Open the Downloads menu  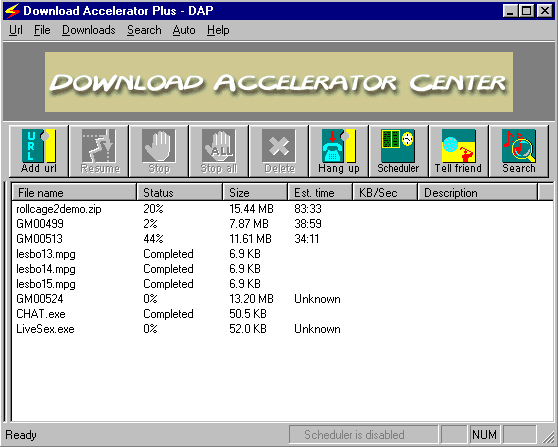click(x=89, y=30)
